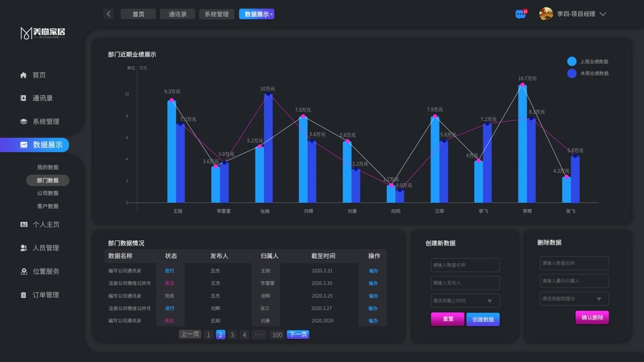Image resolution: width=644 pixels, height=362 pixels.
Task: Click the 状态 column header
Action: (171, 256)
